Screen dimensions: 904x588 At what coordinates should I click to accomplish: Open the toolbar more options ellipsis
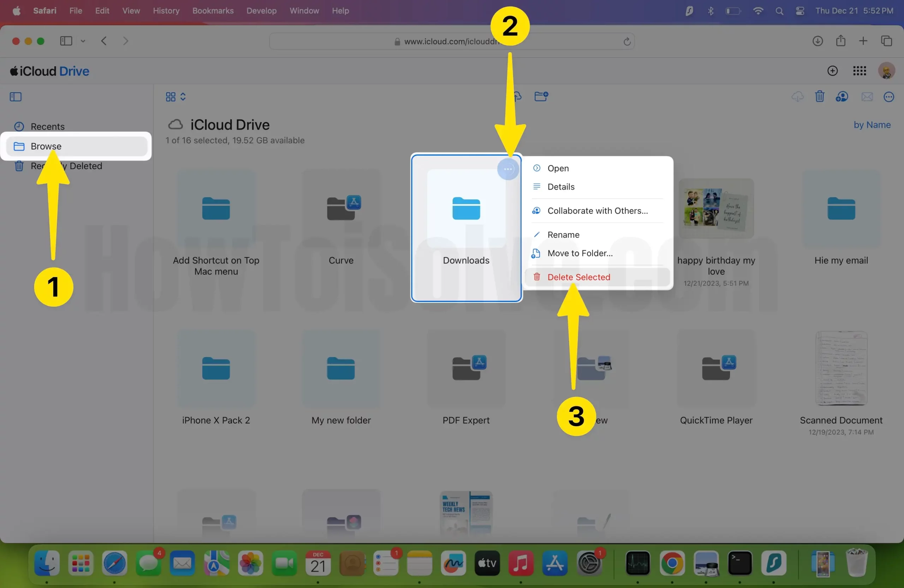point(889,97)
